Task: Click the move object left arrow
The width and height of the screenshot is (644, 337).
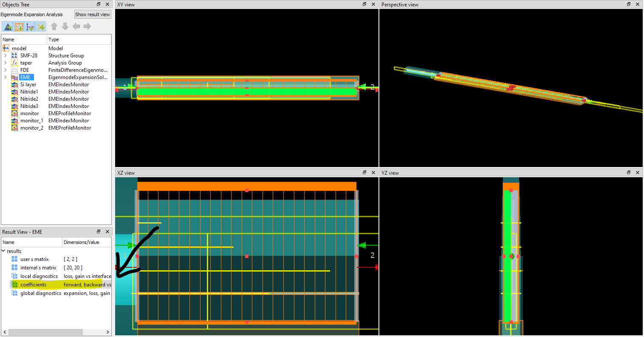Action: (x=76, y=26)
